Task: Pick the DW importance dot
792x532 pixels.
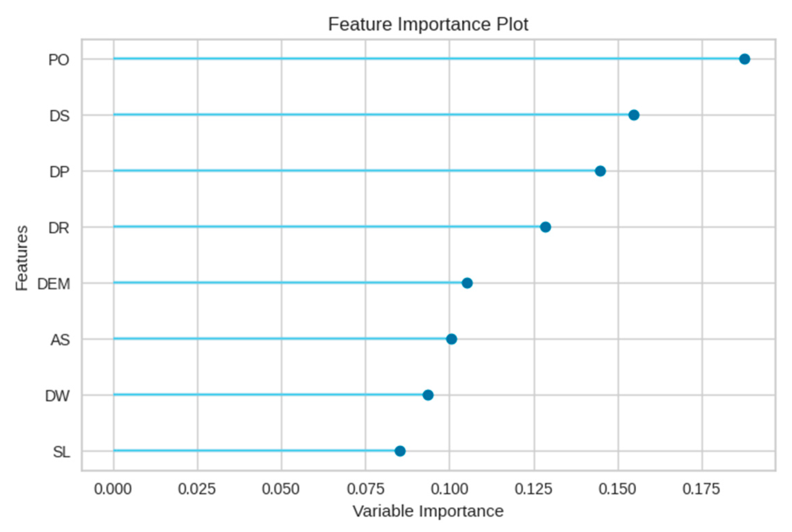Action: [428, 395]
